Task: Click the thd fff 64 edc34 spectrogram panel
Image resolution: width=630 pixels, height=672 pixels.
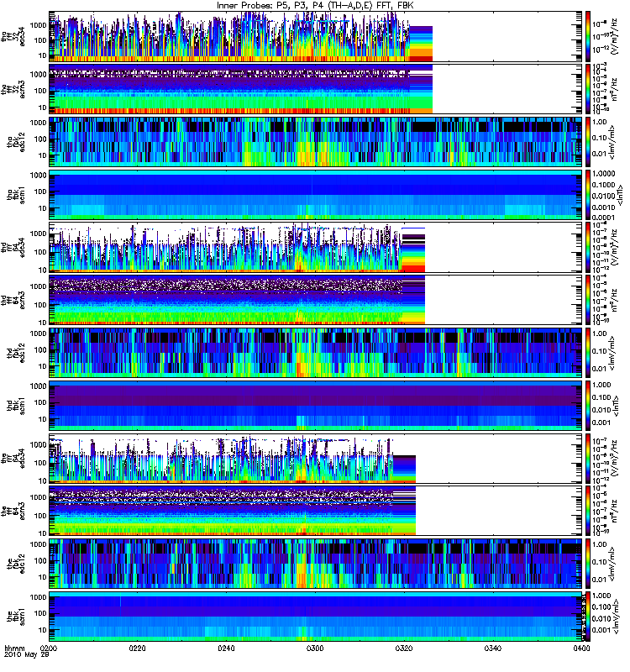Action: click(x=316, y=247)
